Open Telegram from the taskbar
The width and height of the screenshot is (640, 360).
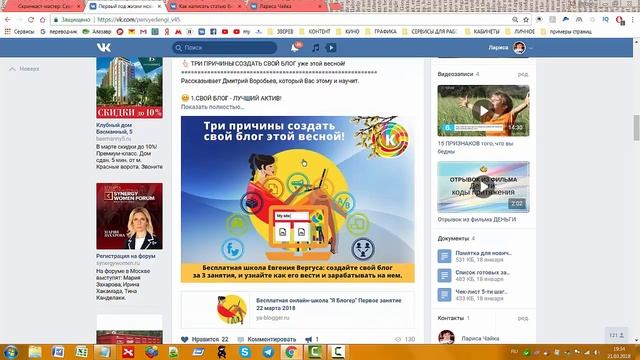pos(268,352)
